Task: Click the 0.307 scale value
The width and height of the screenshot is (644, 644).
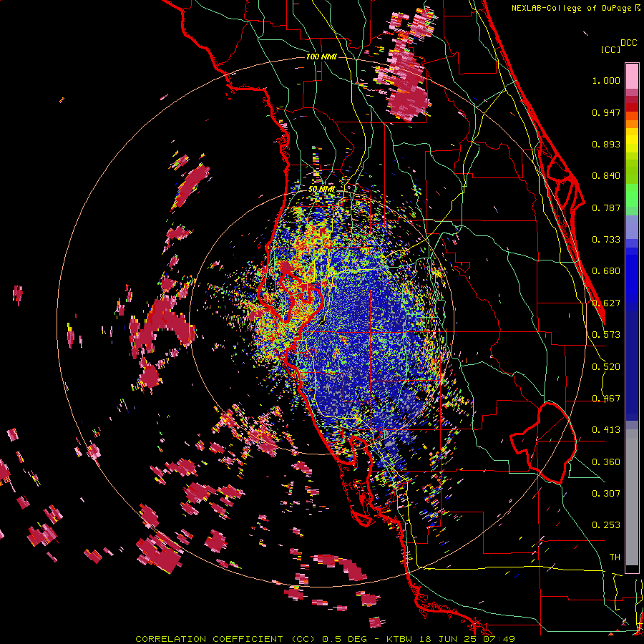Action: click(606, 494)
